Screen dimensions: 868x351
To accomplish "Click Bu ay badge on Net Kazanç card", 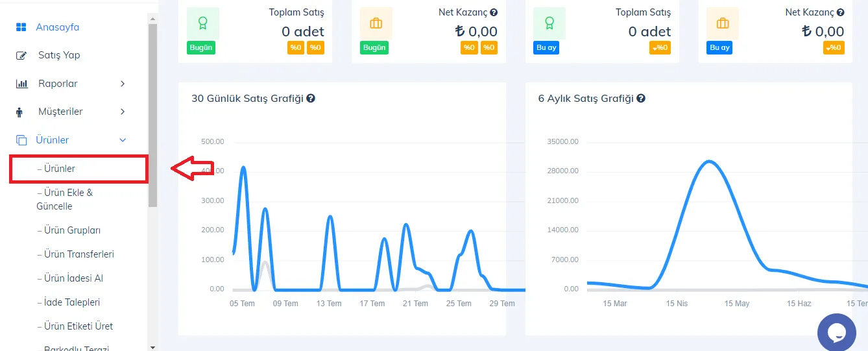I will (720, 48).
